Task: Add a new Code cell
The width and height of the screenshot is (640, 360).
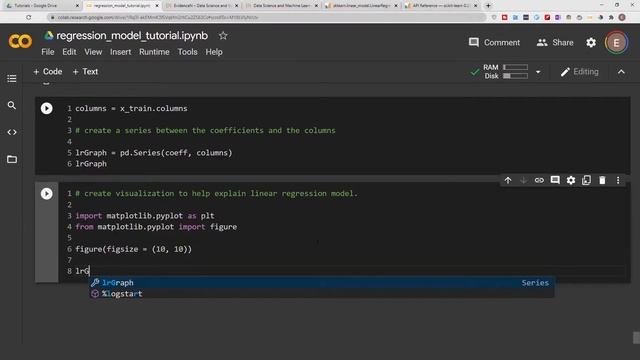Action: pyautogui.click(x=48, y=72)
